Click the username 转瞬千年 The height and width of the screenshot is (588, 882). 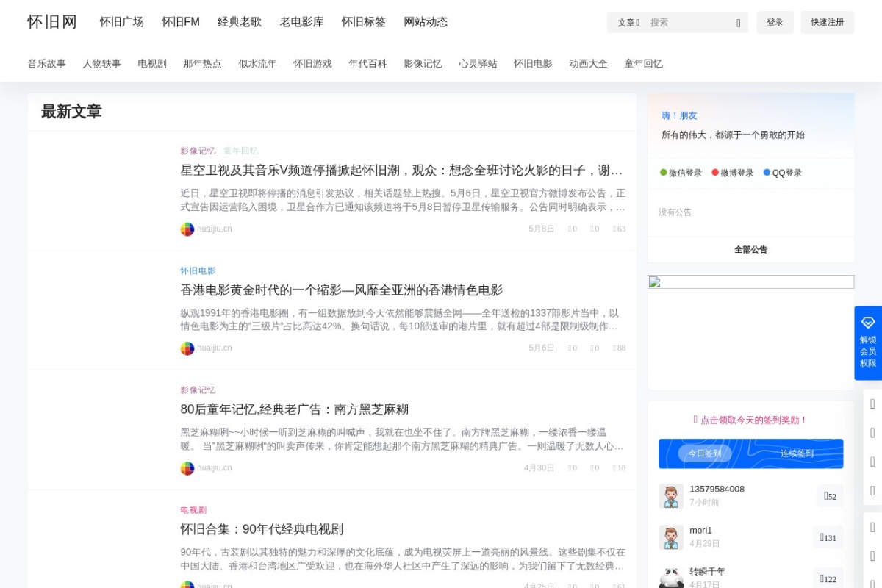707,571
